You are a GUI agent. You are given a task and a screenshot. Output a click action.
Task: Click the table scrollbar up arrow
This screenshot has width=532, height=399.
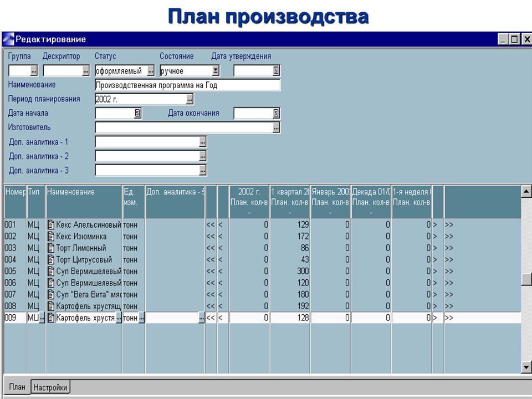point(526,191)
